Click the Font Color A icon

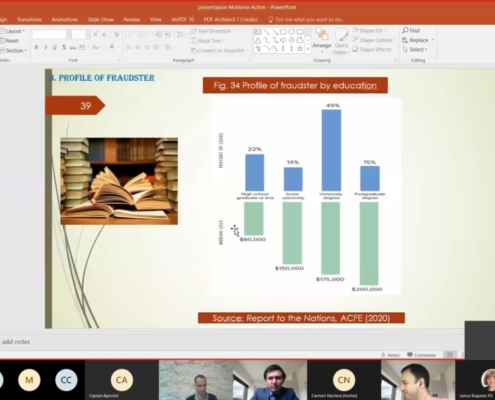tap(112, 47)
